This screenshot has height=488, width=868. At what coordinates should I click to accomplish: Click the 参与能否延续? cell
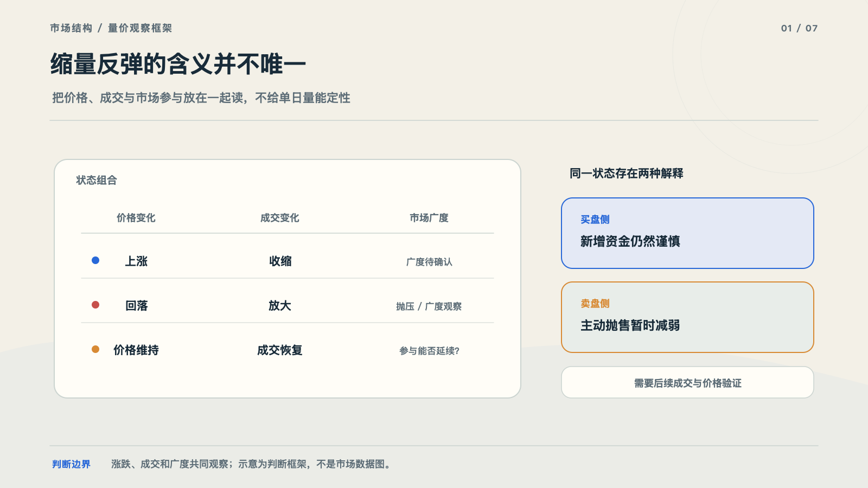[x=429, y=351]
